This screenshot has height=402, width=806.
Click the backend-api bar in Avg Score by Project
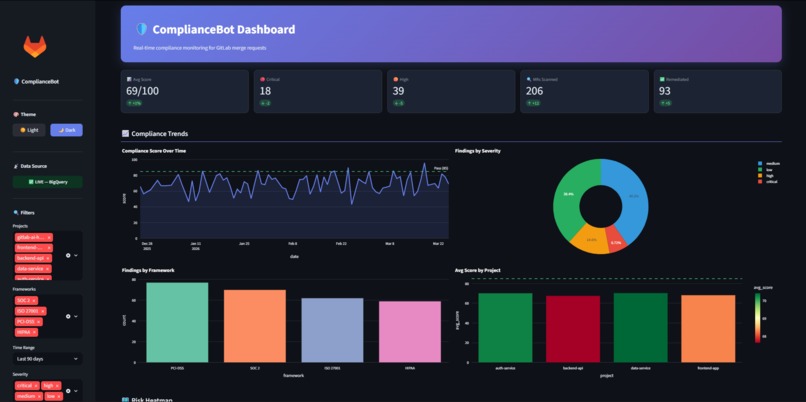(573, 329)
